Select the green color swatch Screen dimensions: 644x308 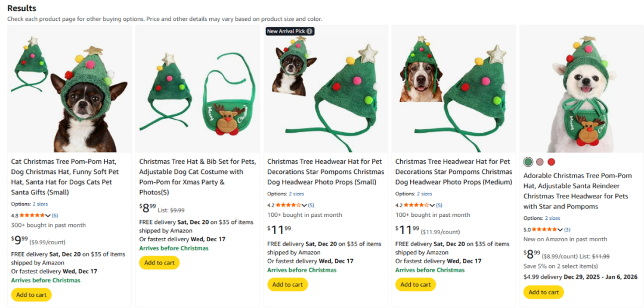click(528, 162)
